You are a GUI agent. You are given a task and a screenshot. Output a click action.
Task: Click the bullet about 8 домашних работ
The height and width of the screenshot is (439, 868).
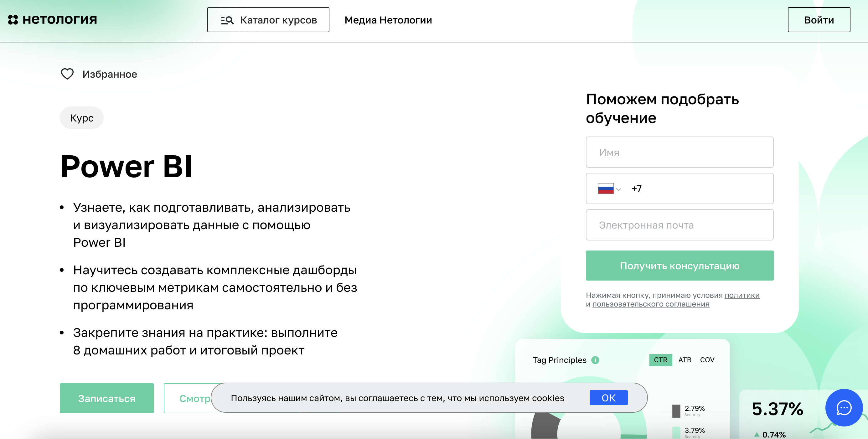click(x=205, y=342)
